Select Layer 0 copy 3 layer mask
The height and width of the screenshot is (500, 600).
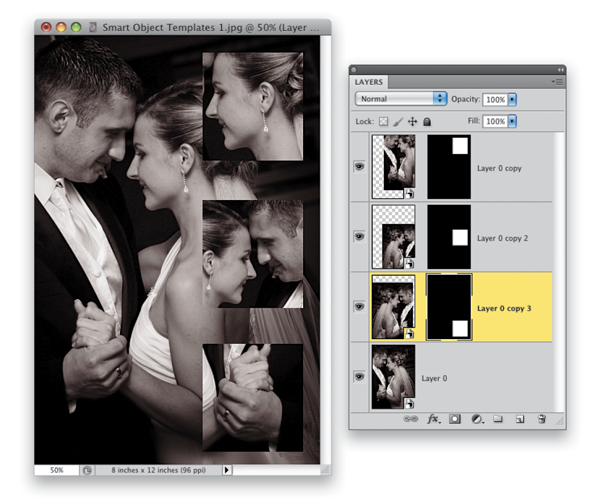[x=449, y=307]
